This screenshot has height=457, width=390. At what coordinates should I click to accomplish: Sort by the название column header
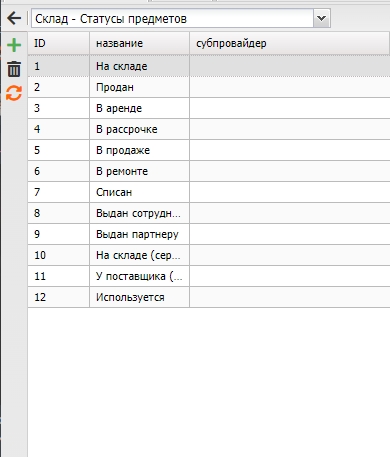pyautogui.click(x=139, y=43)
